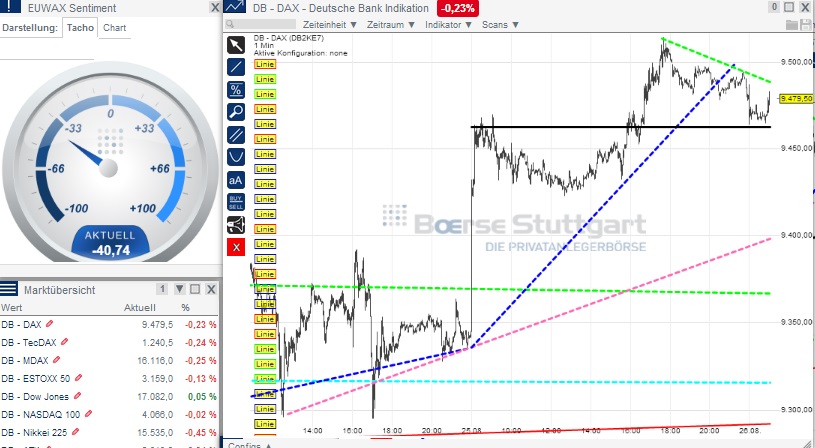This screenshot has width=815, height=448.
Task: Edit DB - TecDAX row pencil icon
Action: 64,341
